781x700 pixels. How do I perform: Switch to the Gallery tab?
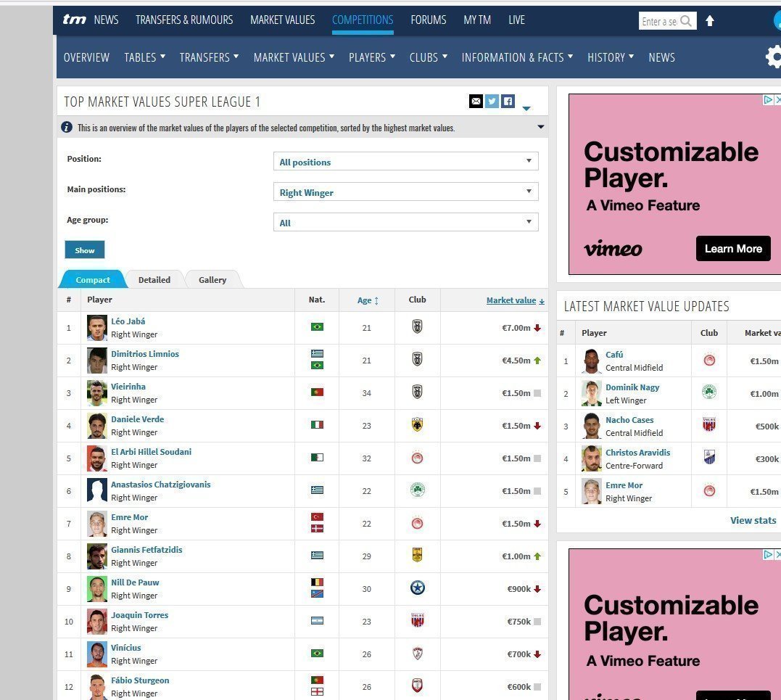coord(212,279)
